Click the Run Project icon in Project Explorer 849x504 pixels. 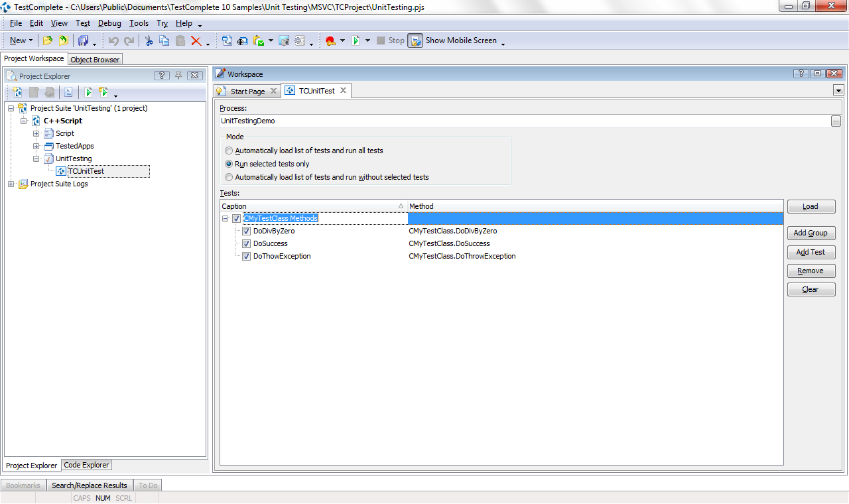88,92
